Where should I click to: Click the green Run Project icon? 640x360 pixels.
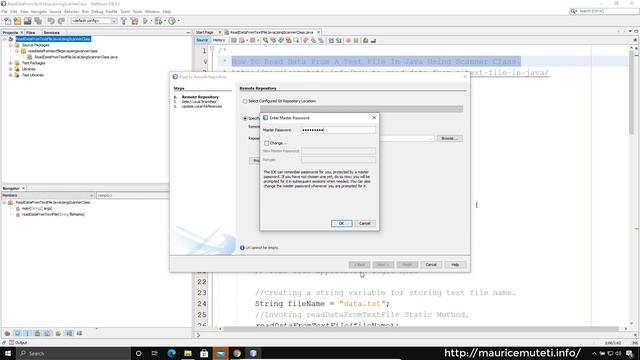(145, 21)
